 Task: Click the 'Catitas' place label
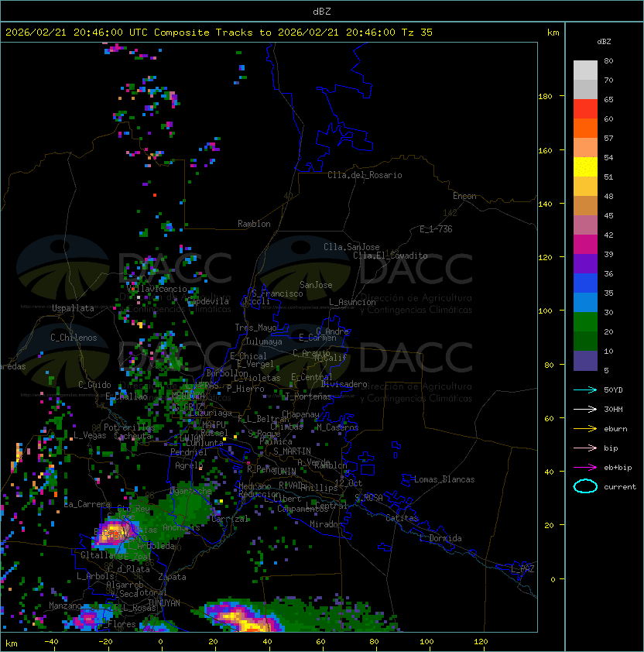[x=402, y=518]
